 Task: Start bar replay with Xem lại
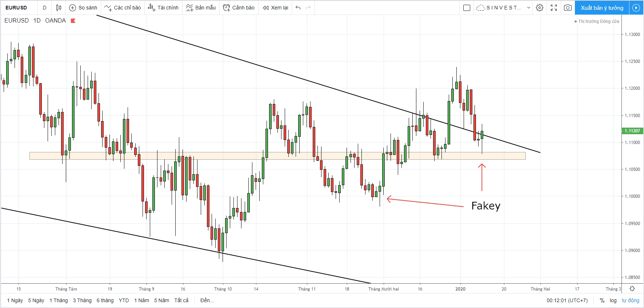tap(276, 8)
